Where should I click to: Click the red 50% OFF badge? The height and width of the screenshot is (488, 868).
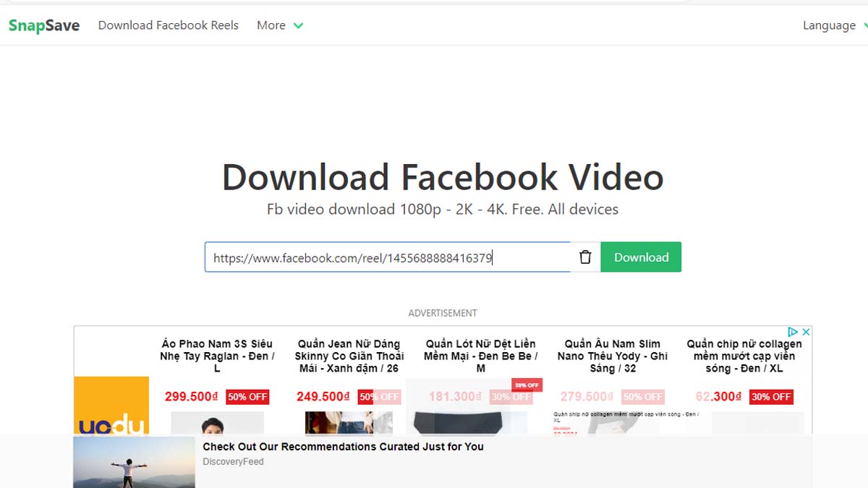pos(247,396)
